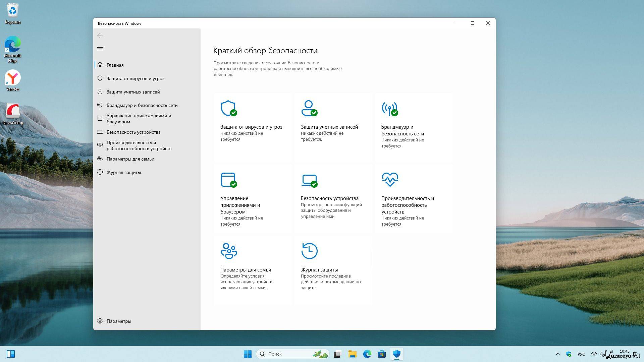Click the Параметры для семьи tile title
The height and width of the screenshot is (362, 644).
246,270
